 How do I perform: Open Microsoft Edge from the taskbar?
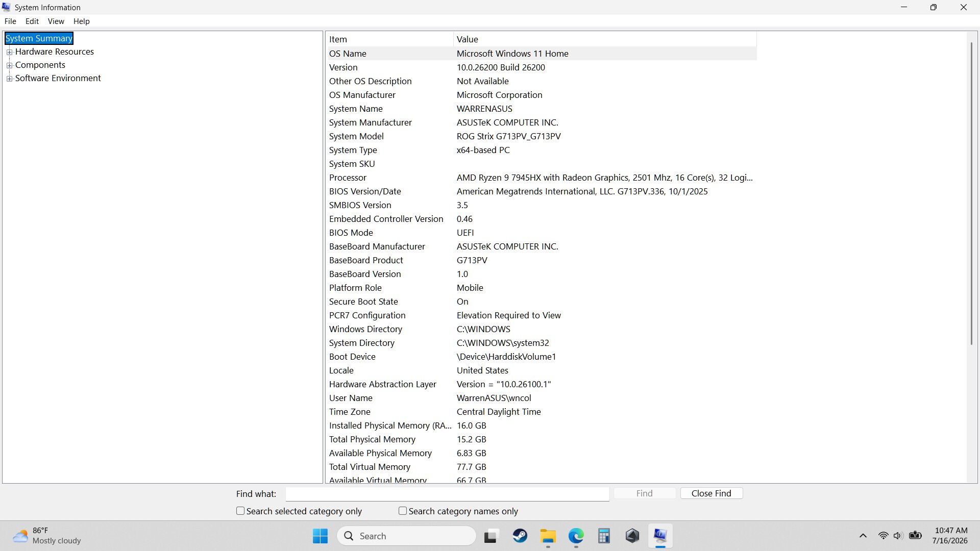tap(576, 536)
